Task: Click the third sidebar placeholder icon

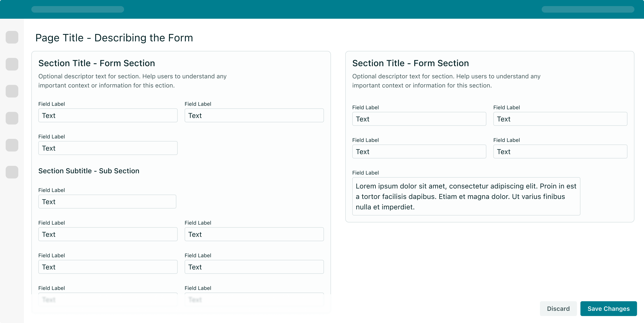Action: [x=12, y=91]
